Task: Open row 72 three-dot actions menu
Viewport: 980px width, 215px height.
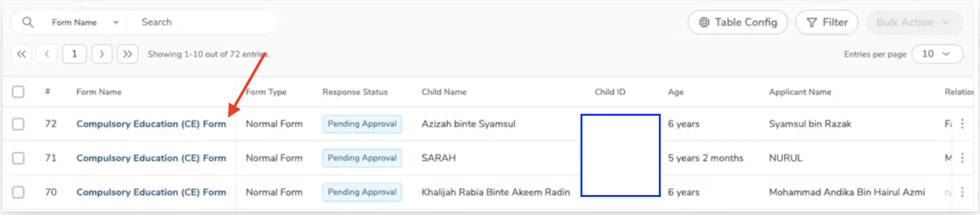Action: point(962,124)
